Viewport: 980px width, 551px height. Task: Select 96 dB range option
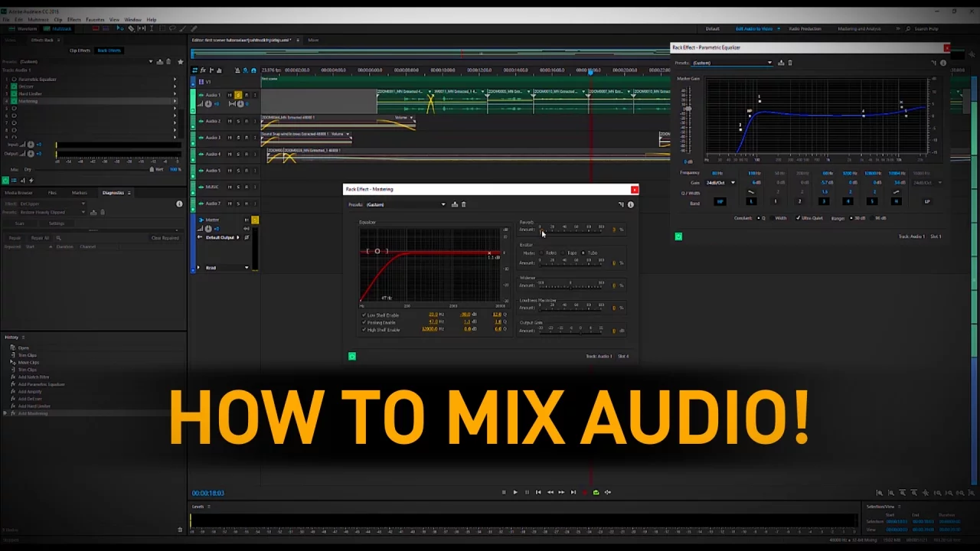point(877,218)
